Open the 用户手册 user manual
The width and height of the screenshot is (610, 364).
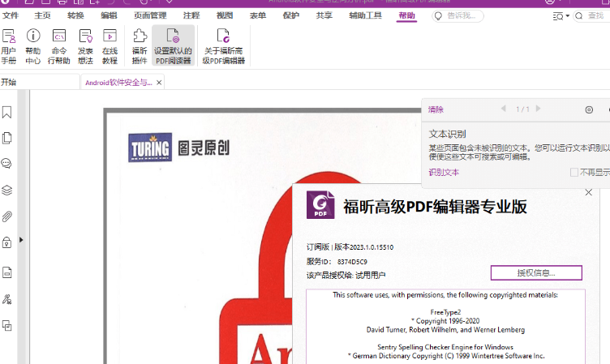pos(9,45)
